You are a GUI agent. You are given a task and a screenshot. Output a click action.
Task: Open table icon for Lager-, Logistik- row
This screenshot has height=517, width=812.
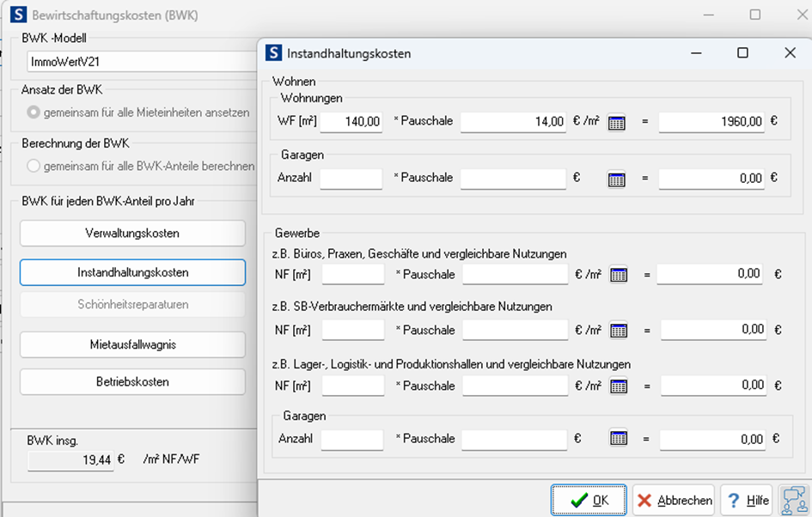[x=618, y=386]
